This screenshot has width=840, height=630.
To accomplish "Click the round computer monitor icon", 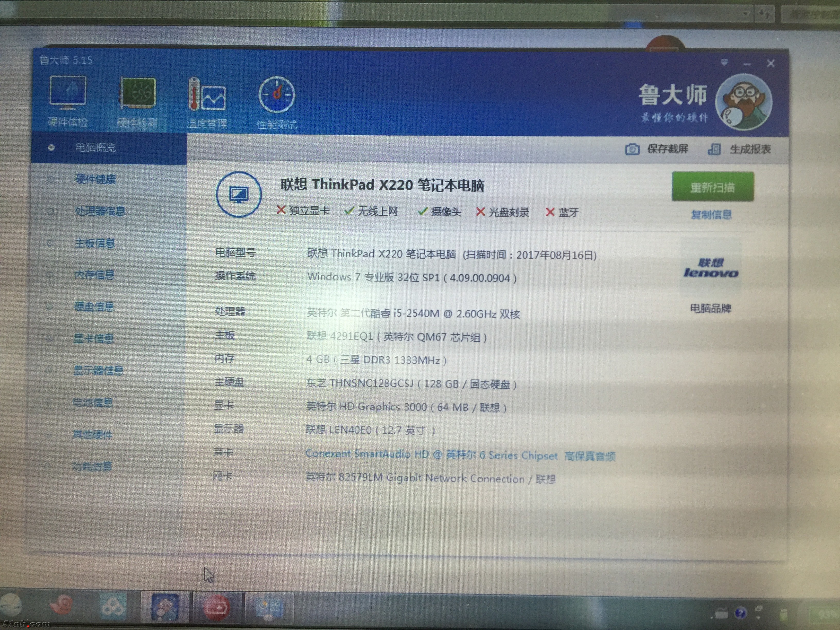I will 239,195.
